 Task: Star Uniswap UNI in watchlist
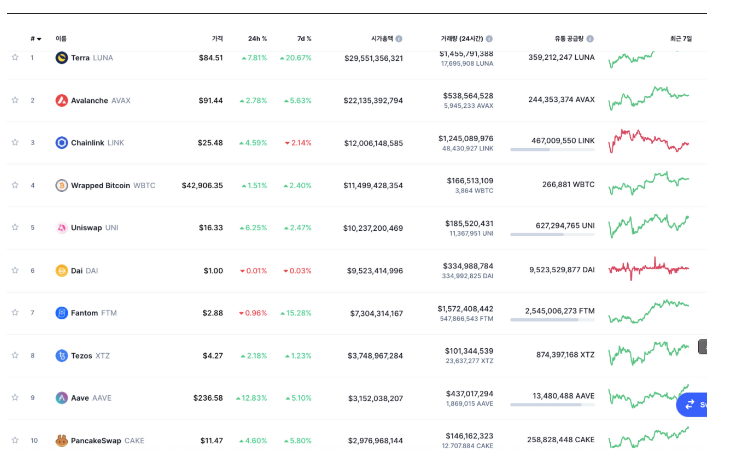(15, 227)
